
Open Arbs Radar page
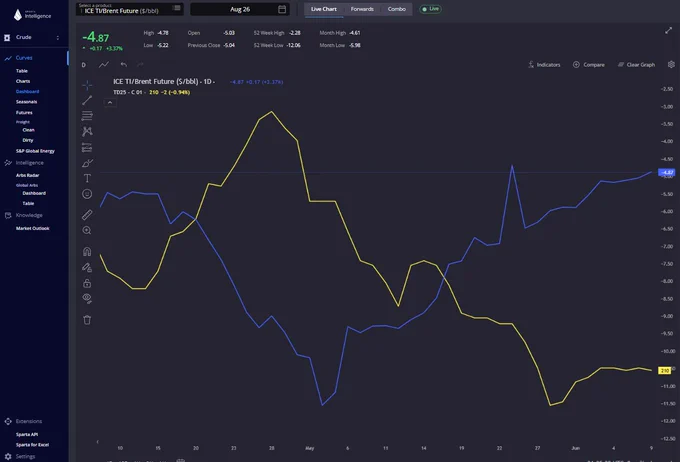(27, 175)
